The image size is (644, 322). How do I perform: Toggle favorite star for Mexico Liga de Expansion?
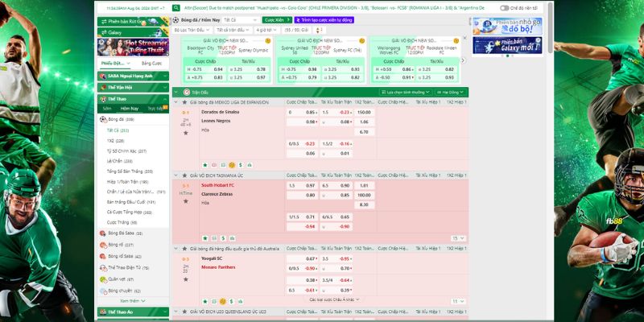185,102
